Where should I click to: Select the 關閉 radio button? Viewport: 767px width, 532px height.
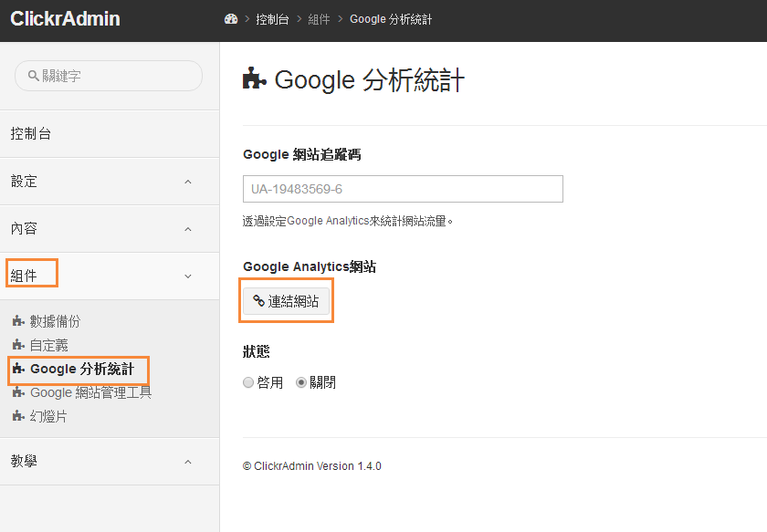point(301,382)
